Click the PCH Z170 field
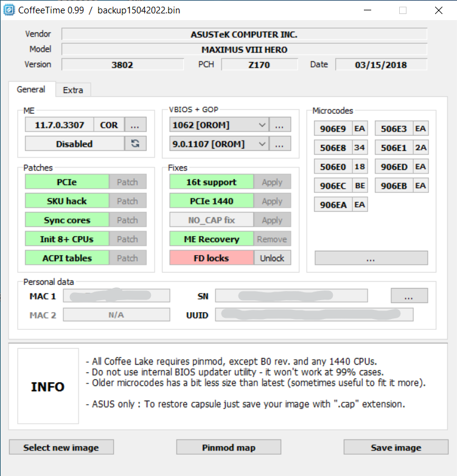This screenshot has height=476, width=457. point(259,65)
